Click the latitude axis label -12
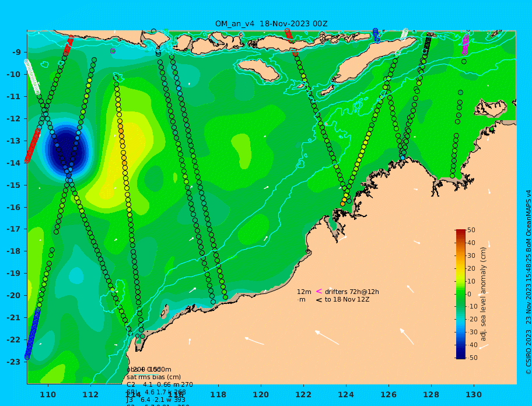 pyautogui.click(x=13, y=119)
